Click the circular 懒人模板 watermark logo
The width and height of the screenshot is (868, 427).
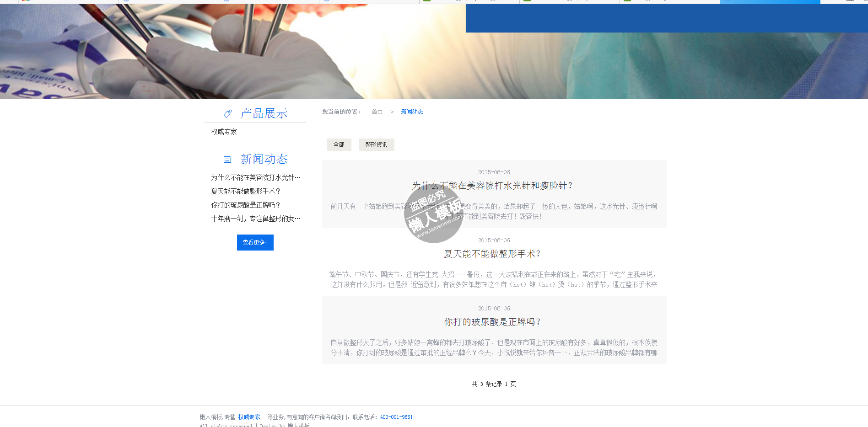433,213
